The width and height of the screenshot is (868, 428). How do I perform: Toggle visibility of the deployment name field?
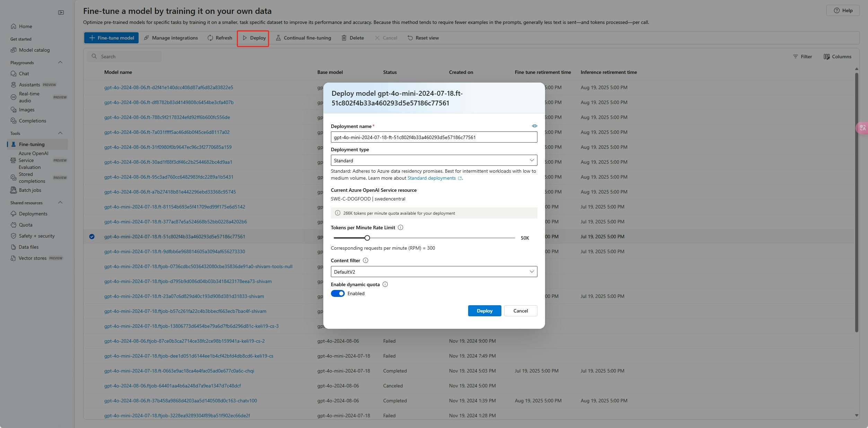[534, 126]
